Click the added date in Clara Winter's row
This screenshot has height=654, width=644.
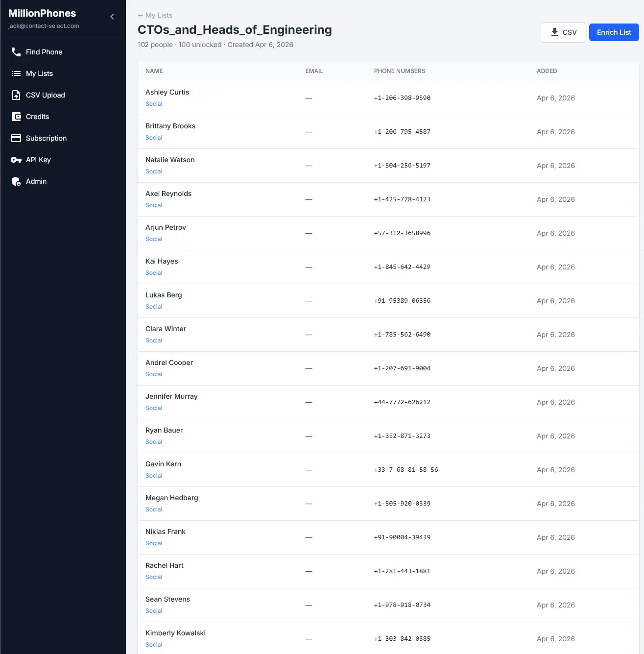click(x=556, y=335)
